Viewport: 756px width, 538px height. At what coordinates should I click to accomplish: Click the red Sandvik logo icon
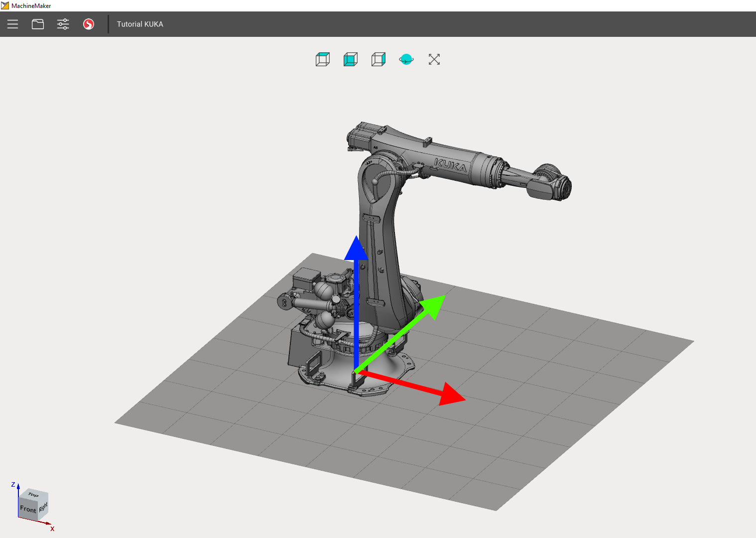coord(89,24)
